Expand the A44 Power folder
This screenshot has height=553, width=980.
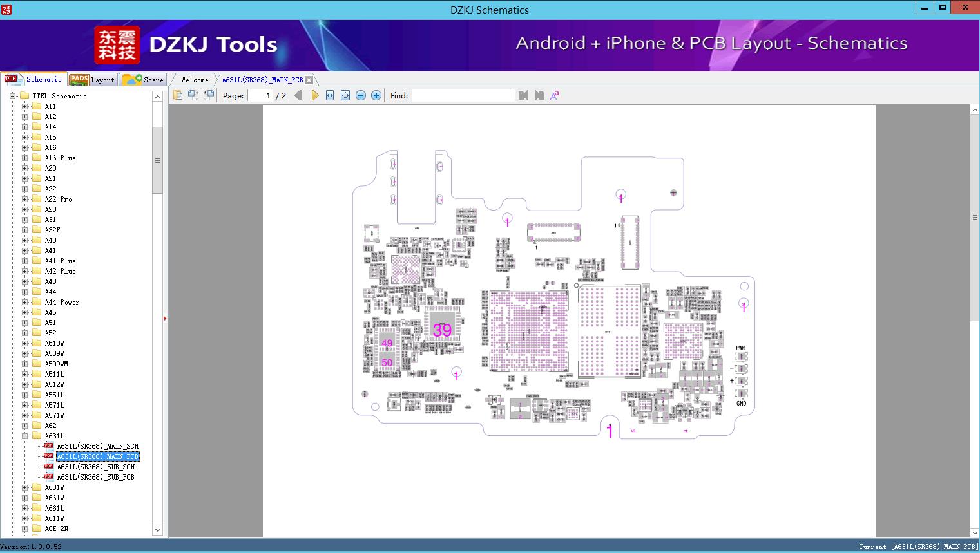[x=25, y=302]
